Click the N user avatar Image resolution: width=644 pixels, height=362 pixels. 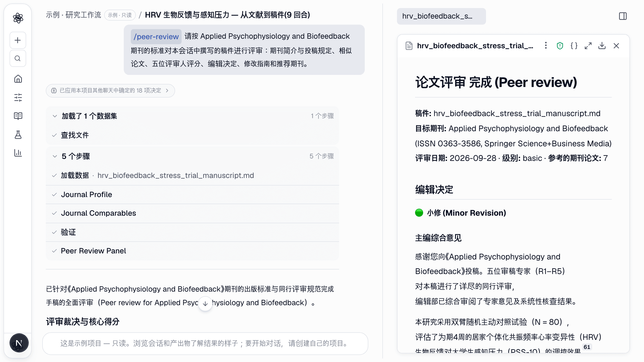19,343
